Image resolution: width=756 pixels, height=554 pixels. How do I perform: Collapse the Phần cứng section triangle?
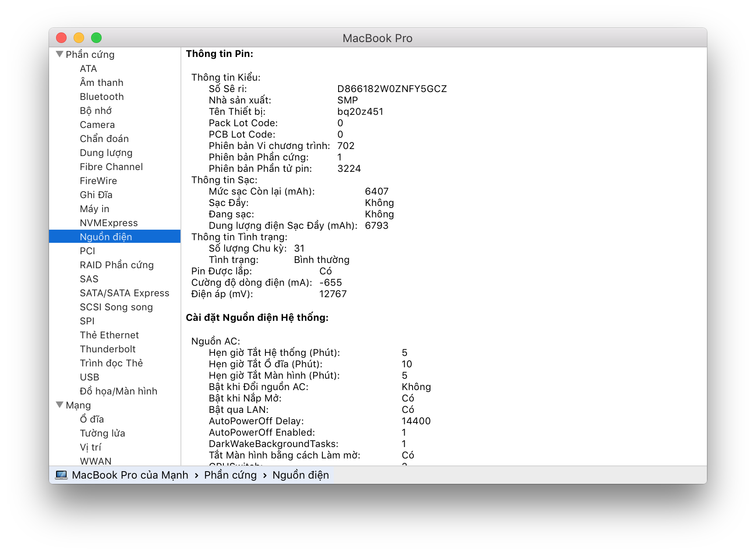click(60, 54)
